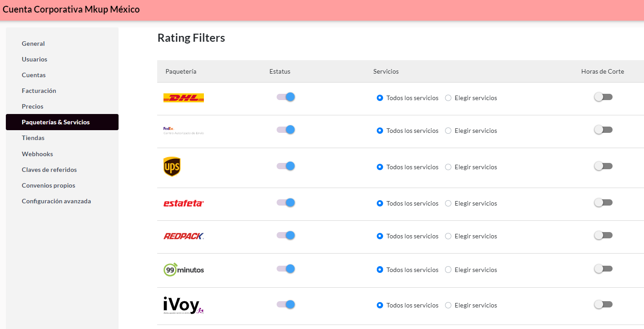Click the UPS shield logo
Image resolution: width=644 pixels, height=329 pixels.
point(172,167)
